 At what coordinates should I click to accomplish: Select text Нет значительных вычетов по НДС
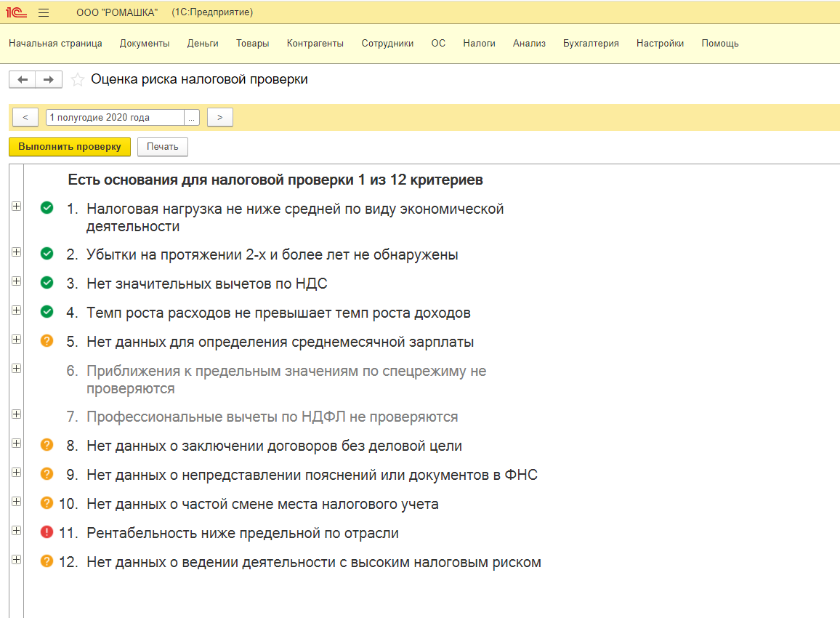click(207, 284)
